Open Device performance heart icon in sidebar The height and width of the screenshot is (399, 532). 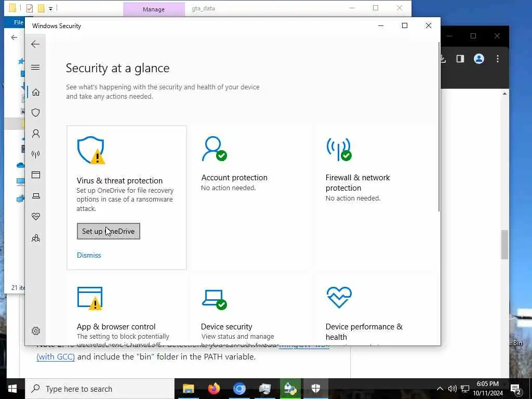tap(36, 217)
